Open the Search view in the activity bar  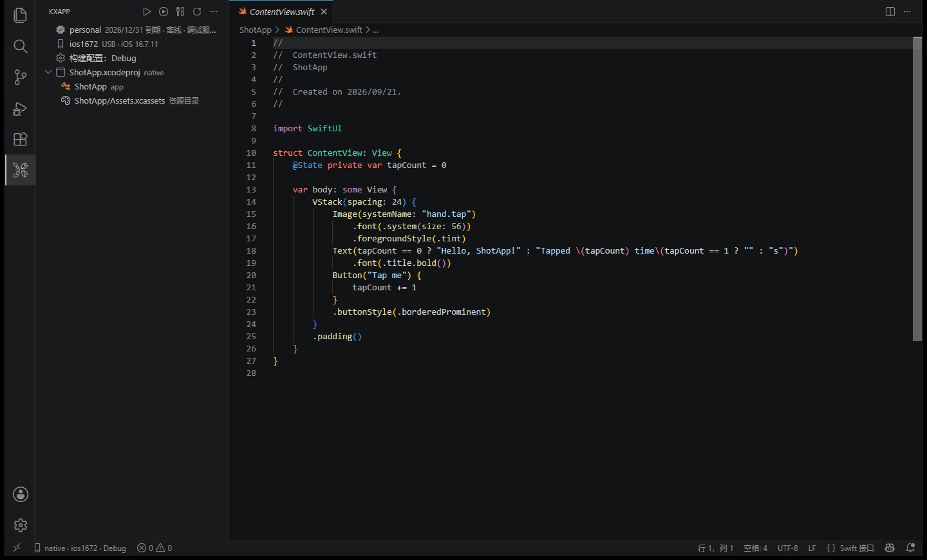pos(21,46)
